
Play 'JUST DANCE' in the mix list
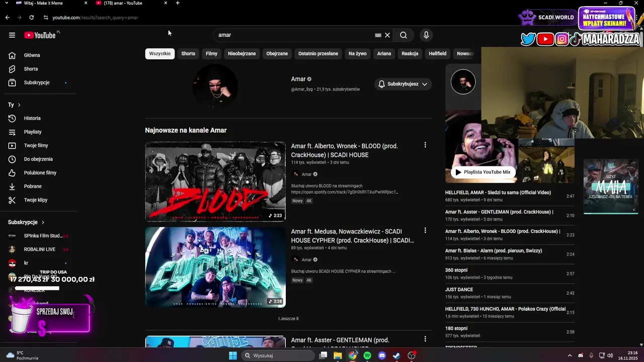tap(510, 293)
